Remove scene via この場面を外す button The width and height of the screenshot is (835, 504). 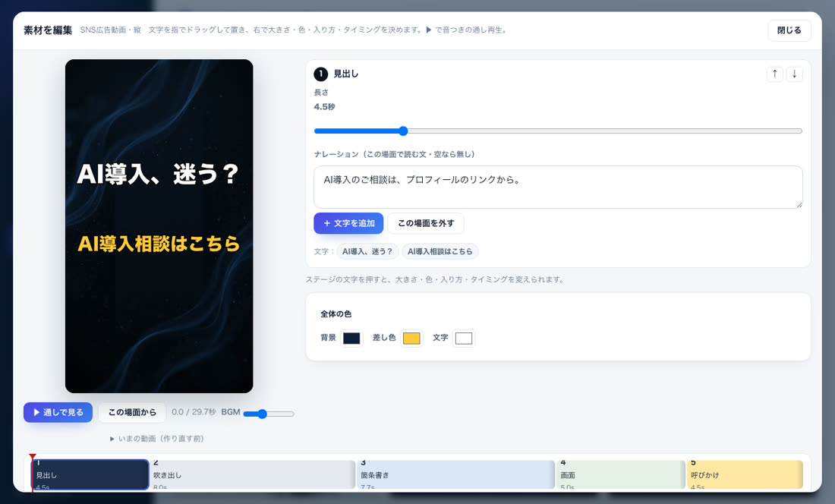coord(426,223)
